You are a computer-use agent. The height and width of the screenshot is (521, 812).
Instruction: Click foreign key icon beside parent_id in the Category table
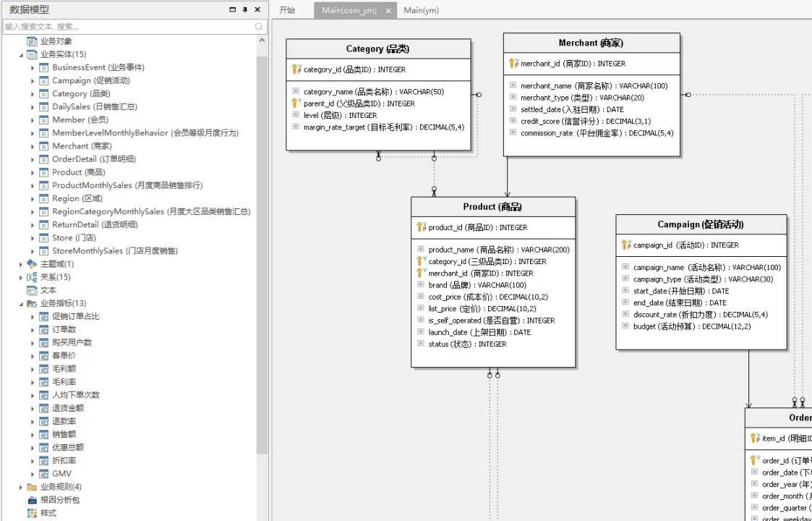pos(296,103)
